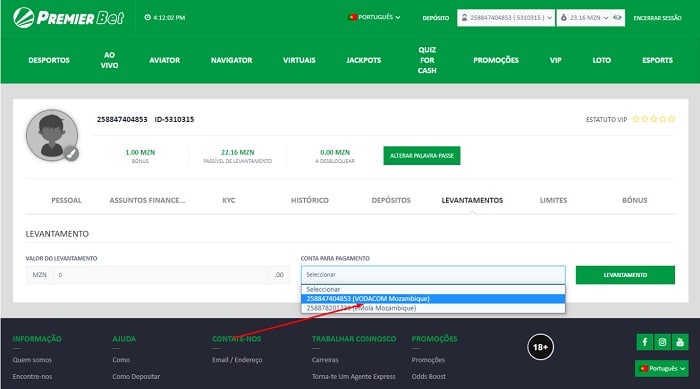Image resolution: width=700 pixels, height=389 pixels.
Task: Toggle balance visibility eye icon
Action: click(617, 17)
